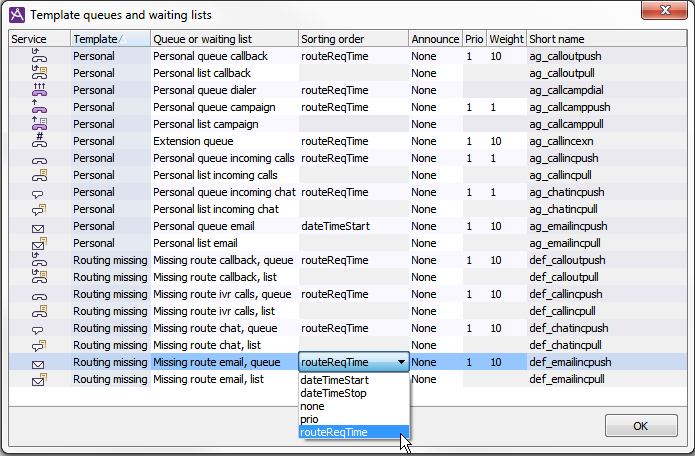This screenshot has height=456, width=695.
Task: Choose dateTimeStop sorting option
Action: pyautogui.click(x=334, y=393)
